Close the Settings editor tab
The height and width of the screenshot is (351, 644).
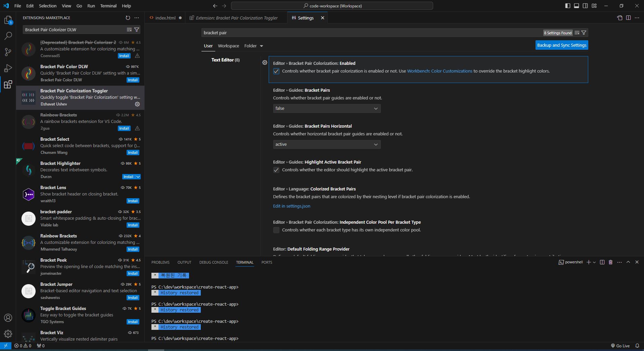pos(322,18)
